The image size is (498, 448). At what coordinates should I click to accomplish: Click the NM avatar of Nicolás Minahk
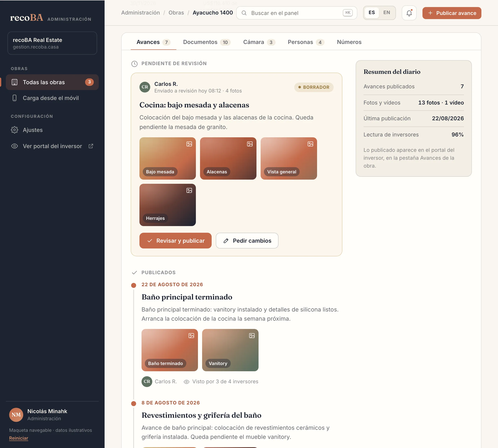point(16,415)
